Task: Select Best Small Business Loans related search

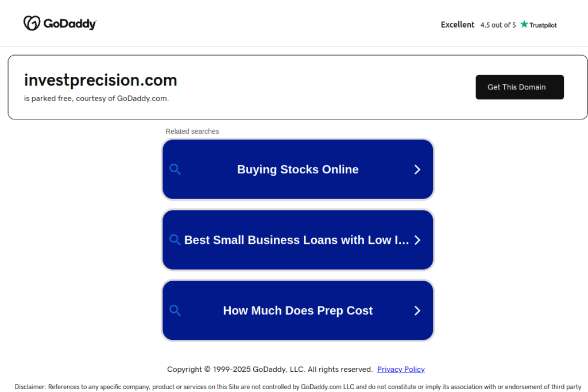Action: point(296,240)
